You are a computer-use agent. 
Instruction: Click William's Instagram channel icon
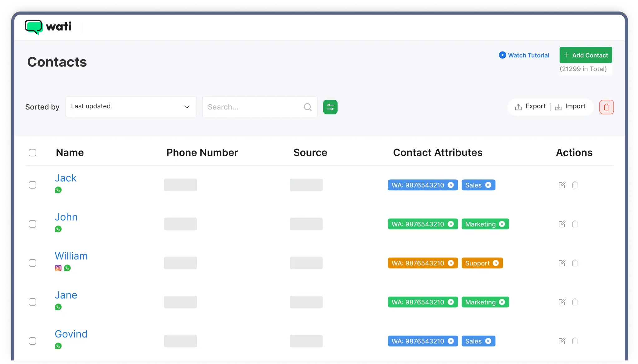coord(58,268)
